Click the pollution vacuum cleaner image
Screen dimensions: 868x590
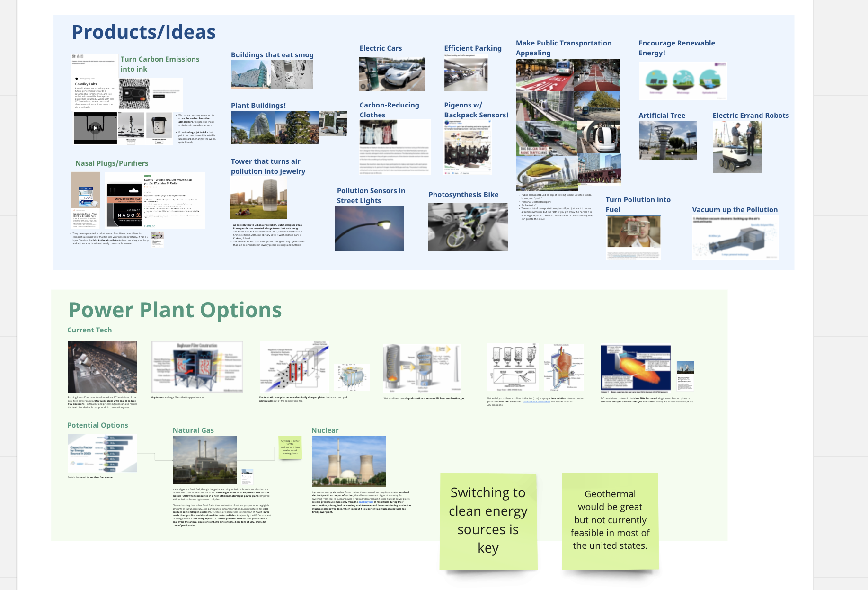pos(735,238)
